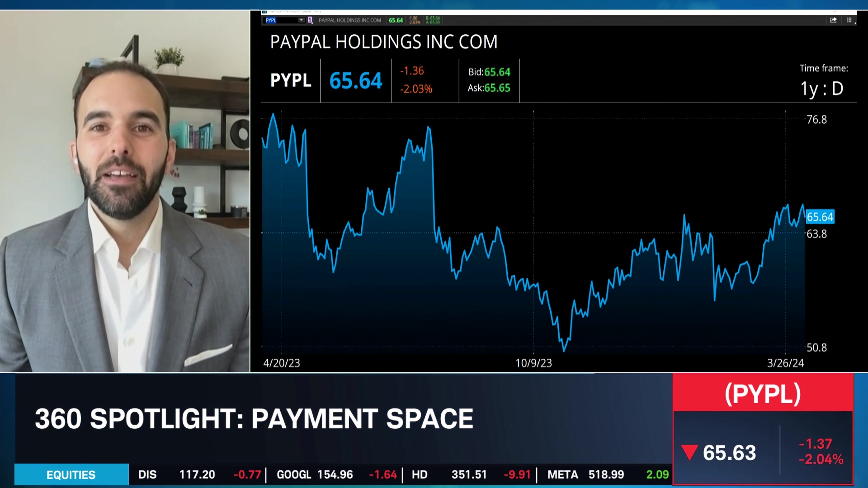Click the blue 65.64 price marker
868x488 pixels.
point(820,217)
